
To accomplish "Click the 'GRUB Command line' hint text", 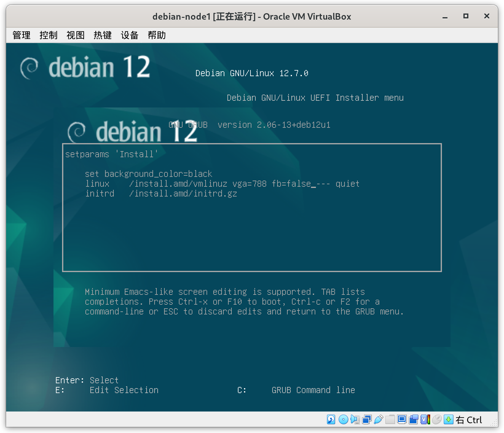I will coord(313,390).
